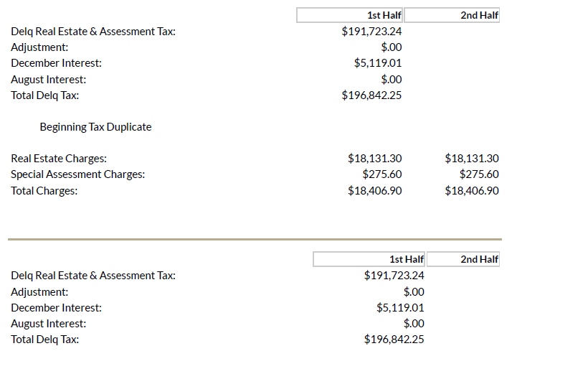Select the Beginning Tax Duplicate heading
Image resolution: width=588 pixels, height=379 pixels.
pyautogui.click(x=95, y=127)
